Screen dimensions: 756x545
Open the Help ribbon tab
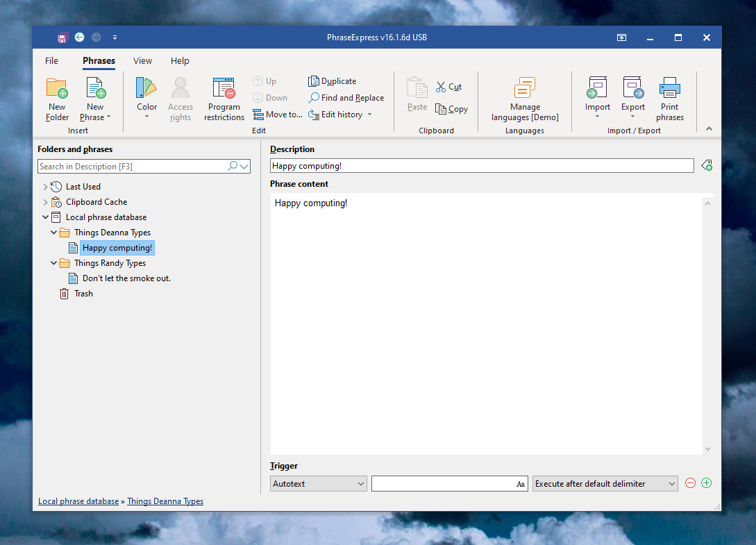coord(180,61)
